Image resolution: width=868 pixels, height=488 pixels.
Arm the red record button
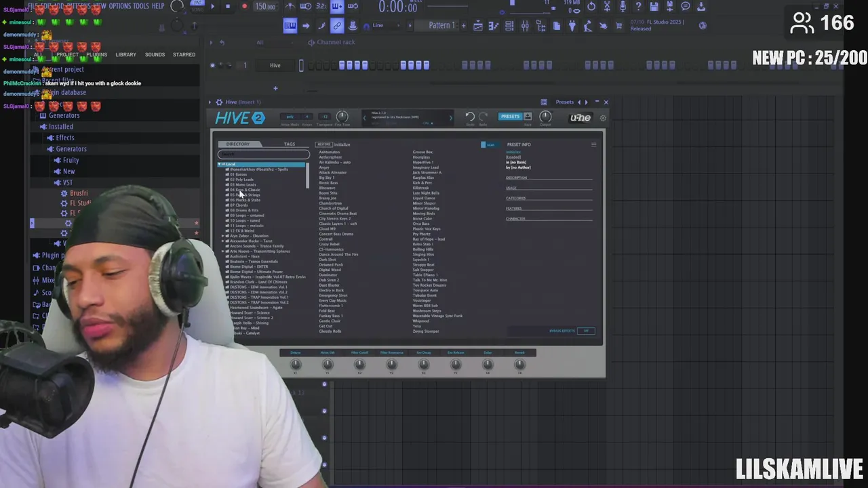point(244,7)
